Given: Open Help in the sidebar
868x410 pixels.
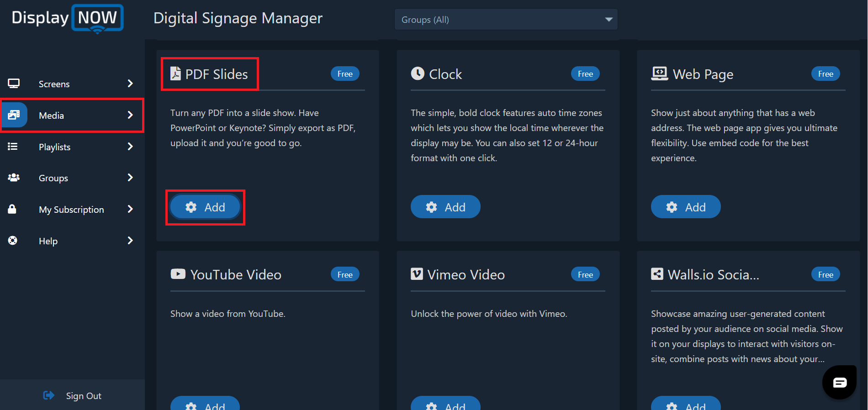Looking at the screenshot, I should click(72, 241).
